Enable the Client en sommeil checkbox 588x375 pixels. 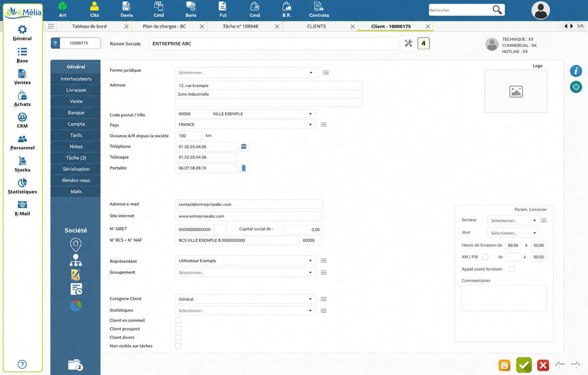[x=178, y=320]
